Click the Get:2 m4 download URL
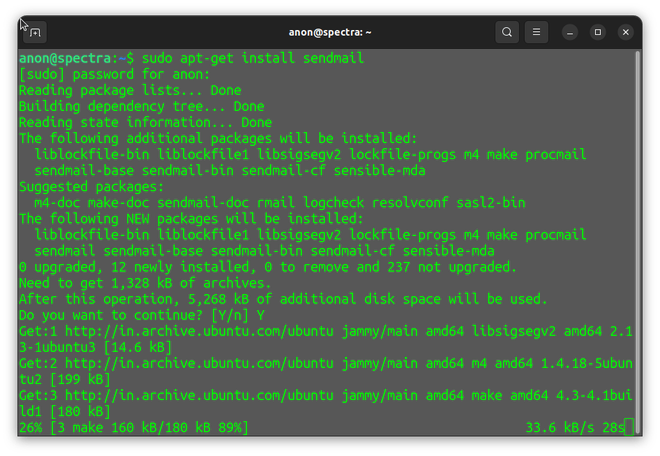The height and width of the screenshot is (456, 660). tap(199, 363)
